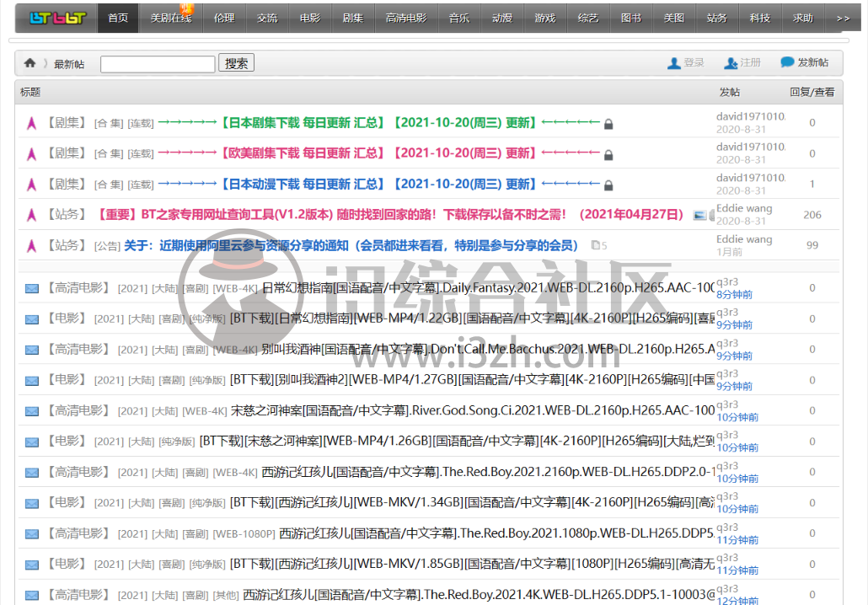This screenshot has height=605, width=868.
Task: Click envelope icon of 西游记红孩儿 1.85GB thread
Action: (x=32, y=565)
